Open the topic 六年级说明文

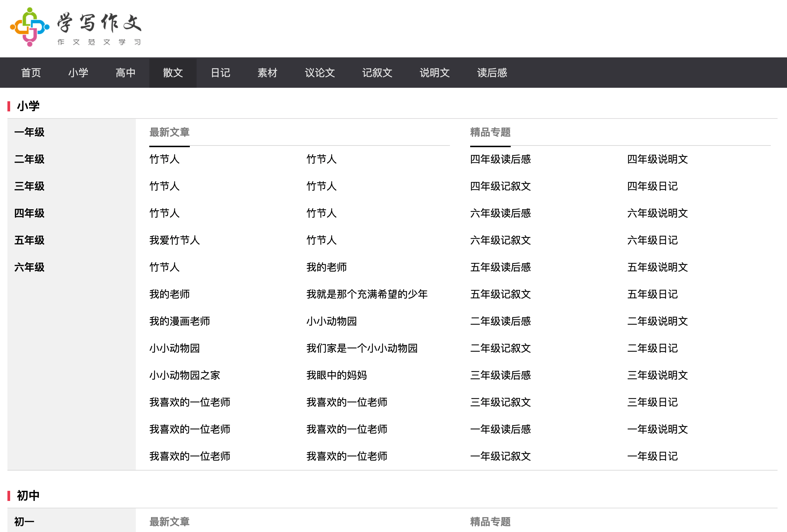pyautogui.click(x=658, y=214)
